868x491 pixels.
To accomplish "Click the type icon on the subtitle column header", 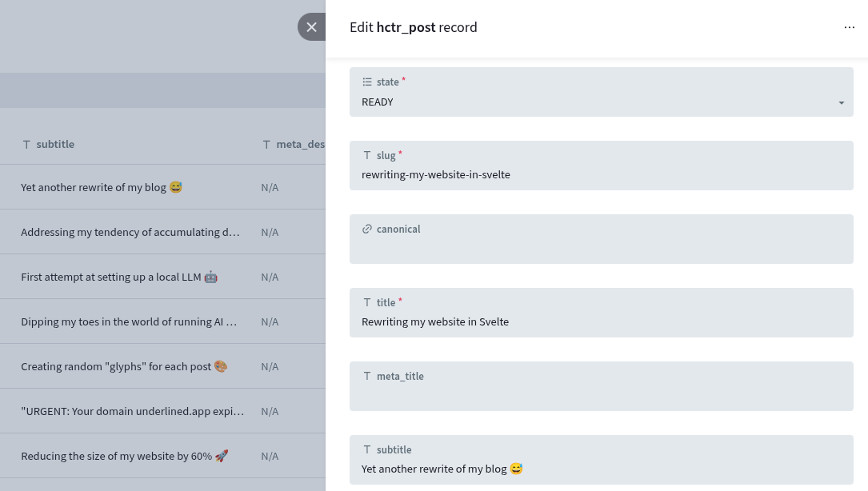I will pyautogui.click(x=26, y=145).
